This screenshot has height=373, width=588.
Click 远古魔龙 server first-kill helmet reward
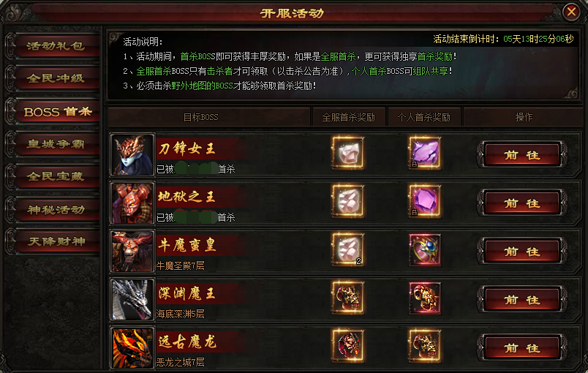pos(348,346)
